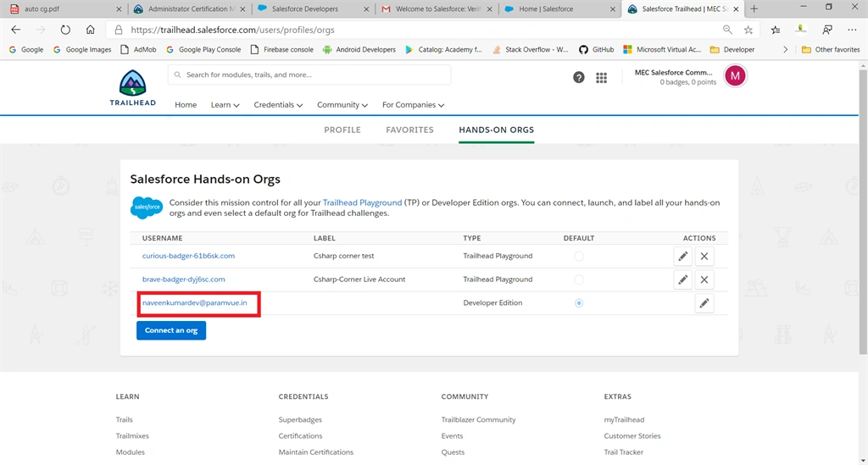Show more bookmarks chevron
This screenshot has height=465, width=868.
[x=785, y=49]
